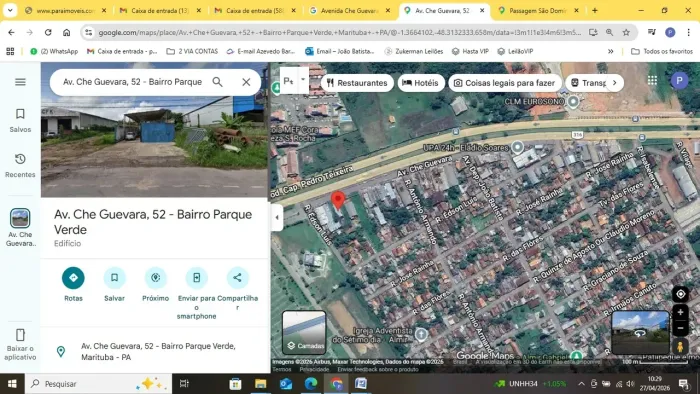
Task: Switch to Caixa de entrada (13) tab
Action: click(160, 10)
